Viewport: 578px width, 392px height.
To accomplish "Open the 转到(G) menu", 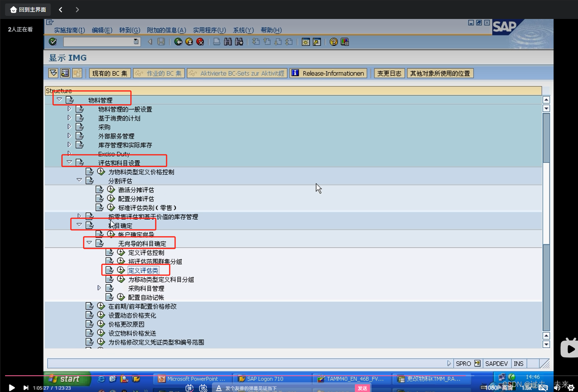I will tap(129, 30).
